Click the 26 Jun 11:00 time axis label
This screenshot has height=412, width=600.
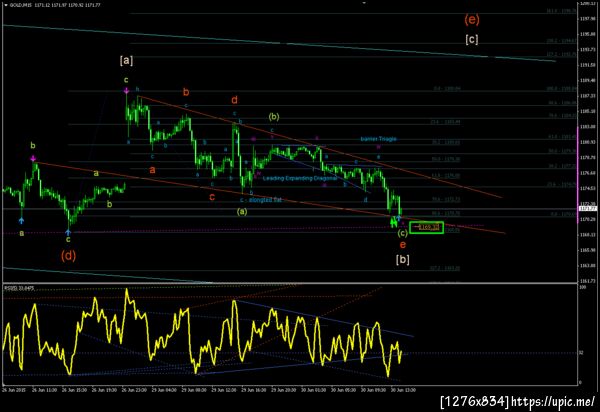(44, 390)
